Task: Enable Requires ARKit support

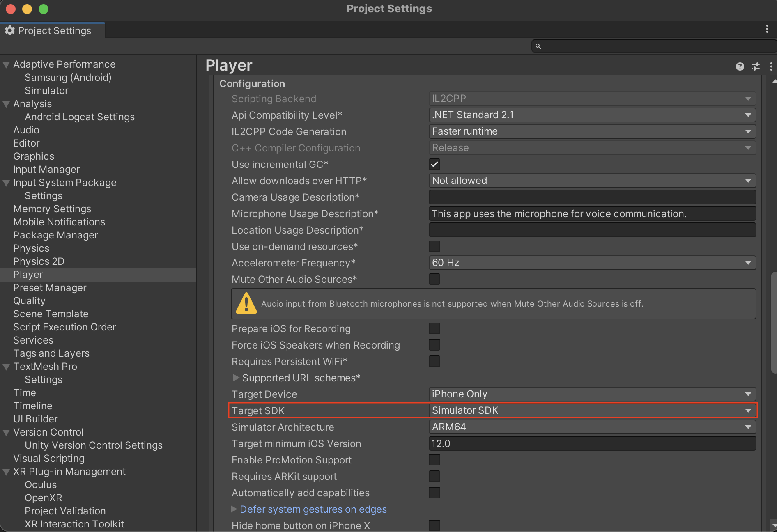Action: [x=434, y=476]
